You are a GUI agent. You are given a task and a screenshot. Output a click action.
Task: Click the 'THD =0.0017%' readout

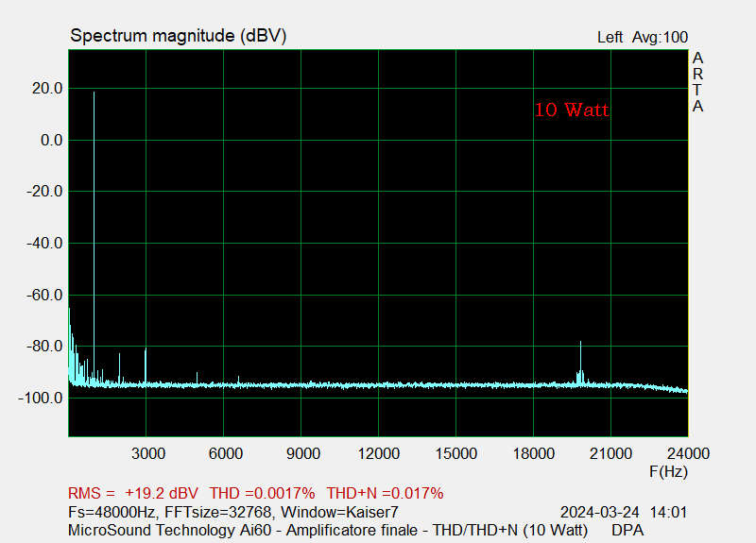(x=262, y=493)
